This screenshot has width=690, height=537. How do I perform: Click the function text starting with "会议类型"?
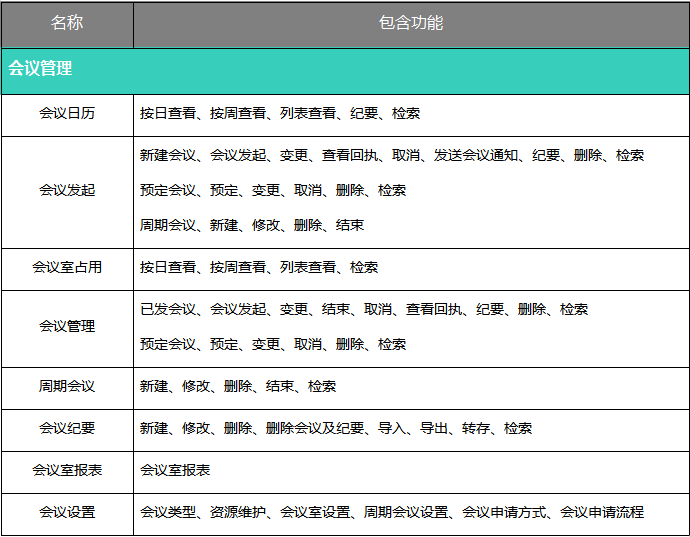click(x=392, y=512)
